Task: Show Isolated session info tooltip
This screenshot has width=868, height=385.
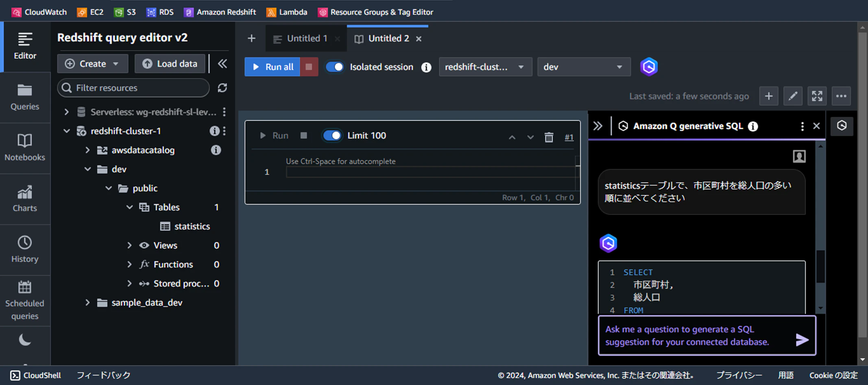Action: pos(426,67)
